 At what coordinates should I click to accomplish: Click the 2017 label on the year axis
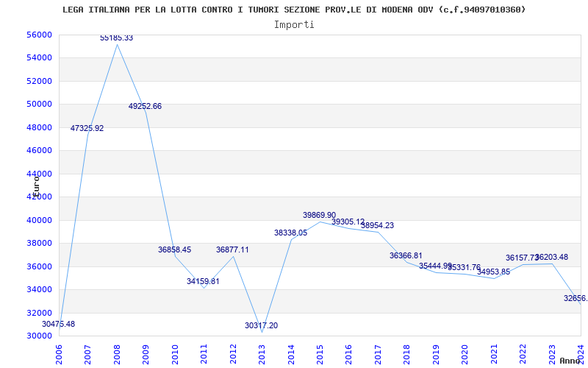pyautogui.click(x=378, y=355)
